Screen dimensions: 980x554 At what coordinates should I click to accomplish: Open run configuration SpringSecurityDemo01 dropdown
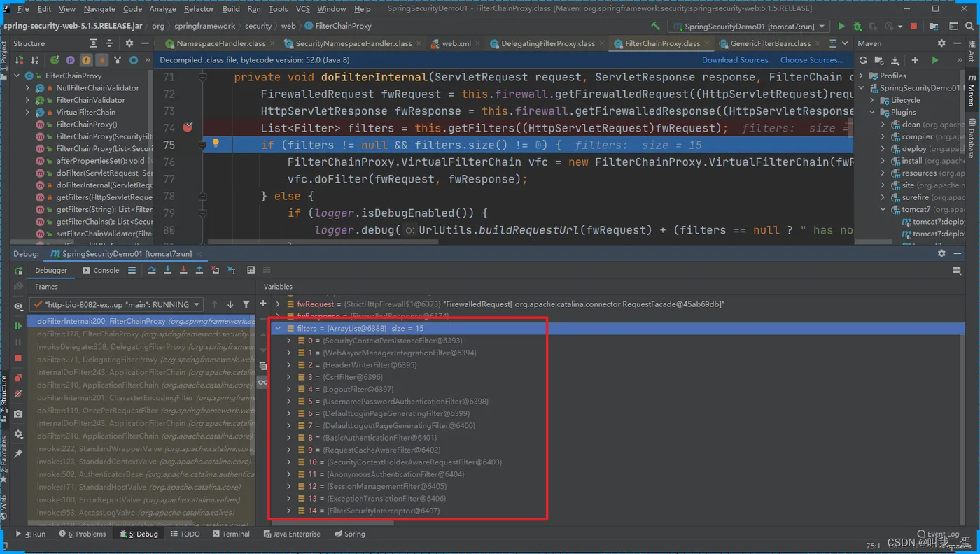[749, 26]
